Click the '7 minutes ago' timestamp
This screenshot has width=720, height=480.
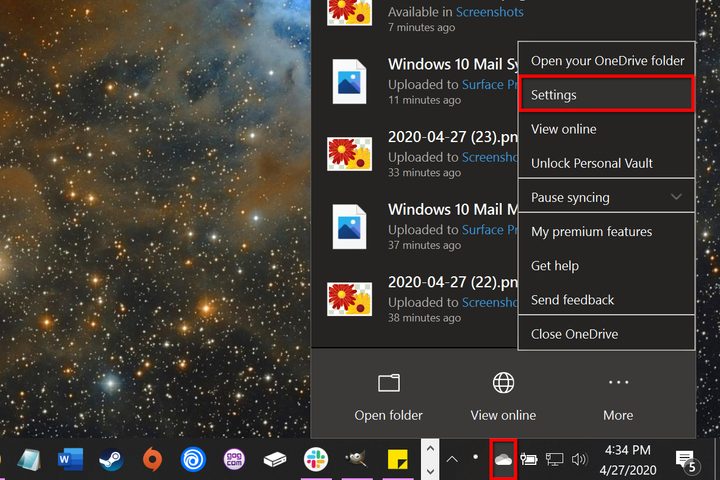[422, 27]
